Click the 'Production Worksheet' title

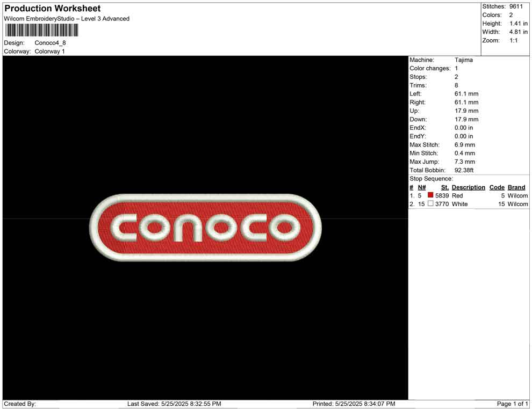(53, 9)
